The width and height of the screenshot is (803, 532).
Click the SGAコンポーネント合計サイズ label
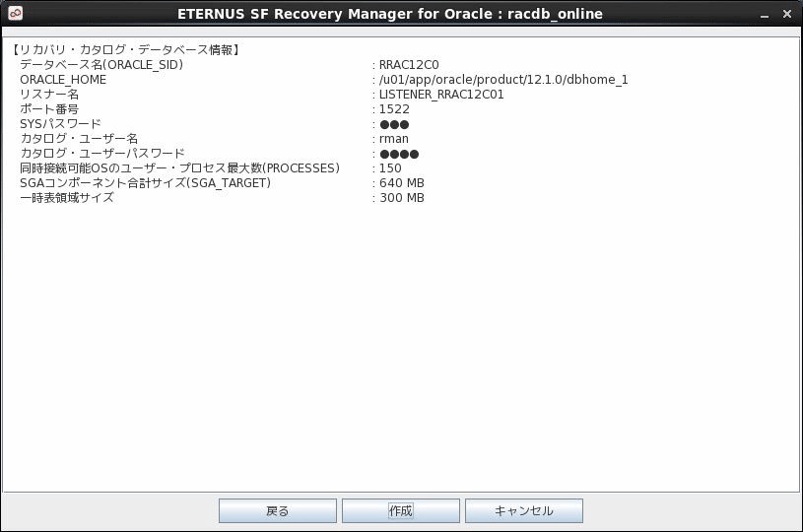[146, 183]
